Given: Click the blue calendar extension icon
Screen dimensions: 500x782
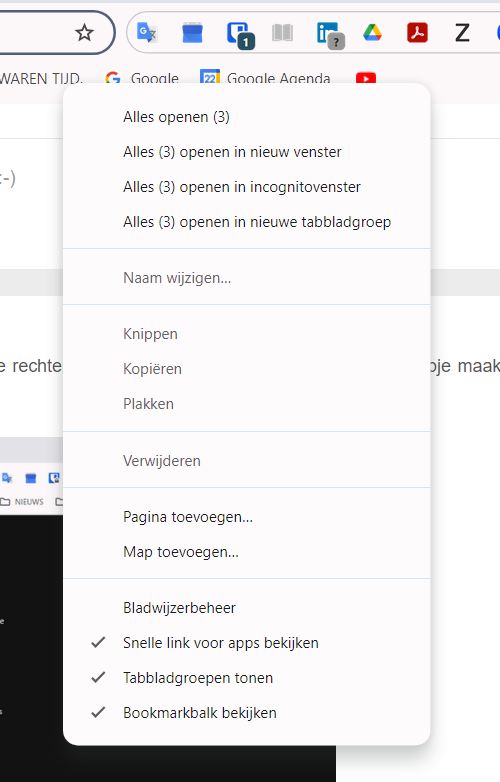Looking at the screenshot, I should tap(192, 33).
